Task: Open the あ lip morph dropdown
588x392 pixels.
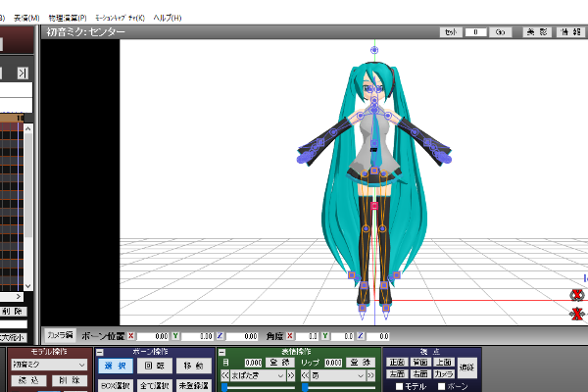Action: [337, 375]
